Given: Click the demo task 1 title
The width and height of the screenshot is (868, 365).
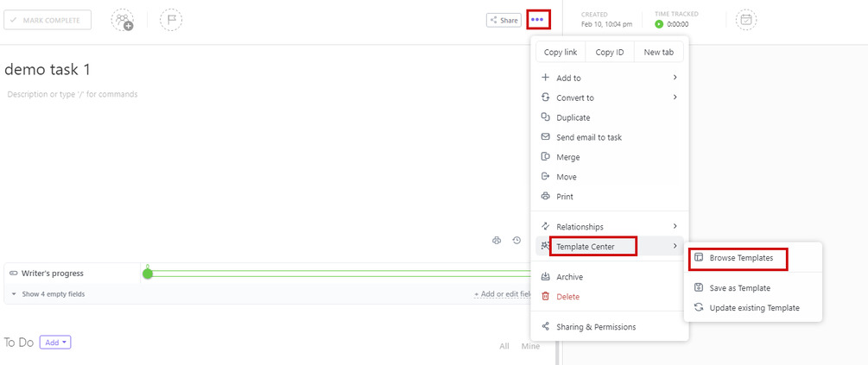Looking at the screenshot, I should pyautogui.click(x=47, y=70).
